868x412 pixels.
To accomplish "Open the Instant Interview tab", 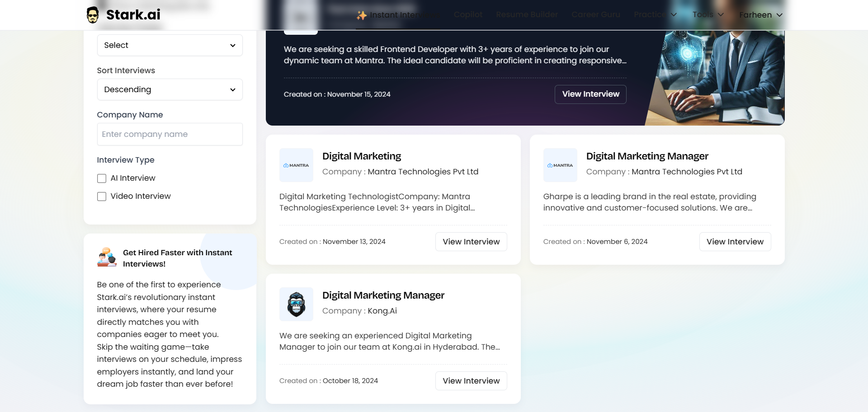I will tap(398, 15).
